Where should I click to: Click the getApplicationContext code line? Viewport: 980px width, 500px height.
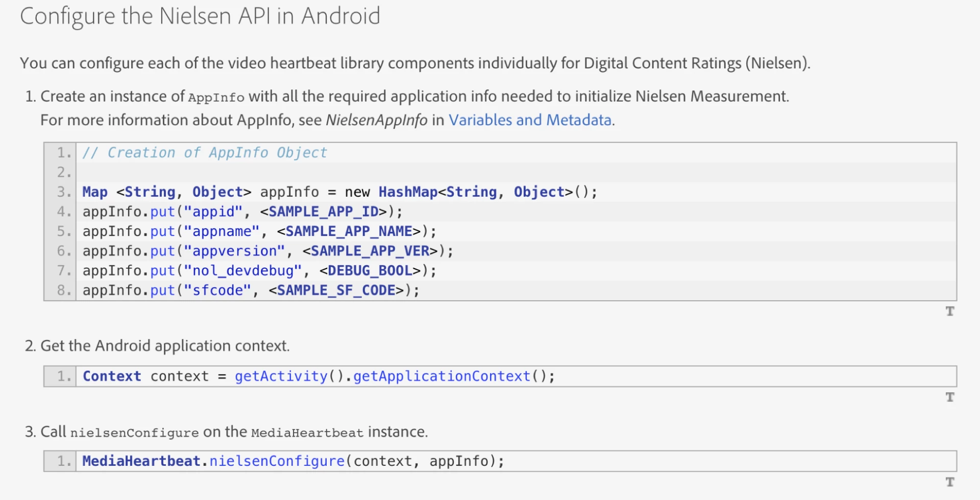(x=318, y=376)
